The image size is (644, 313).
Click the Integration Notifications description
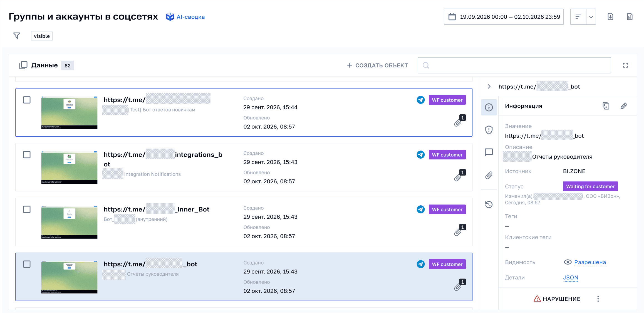[152, 174]
